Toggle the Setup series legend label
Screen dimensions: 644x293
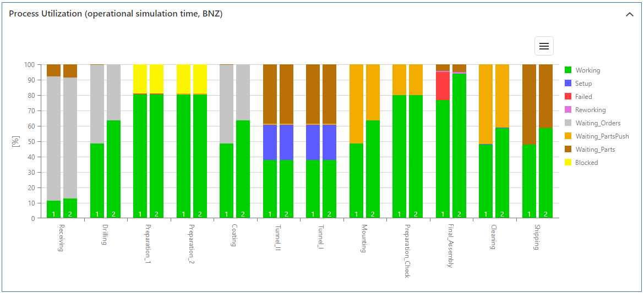pyautogui.click(x=583, y=84)
